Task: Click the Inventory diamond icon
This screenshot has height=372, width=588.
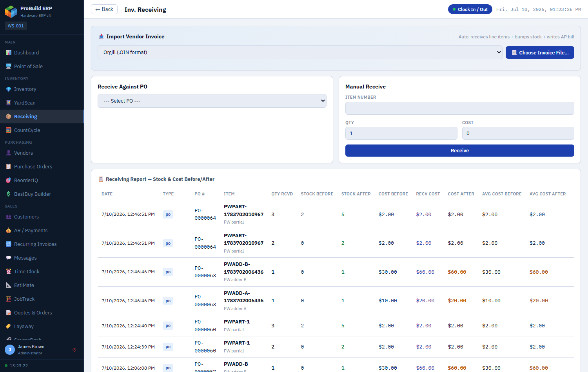Action: click(x=8, y=89)
